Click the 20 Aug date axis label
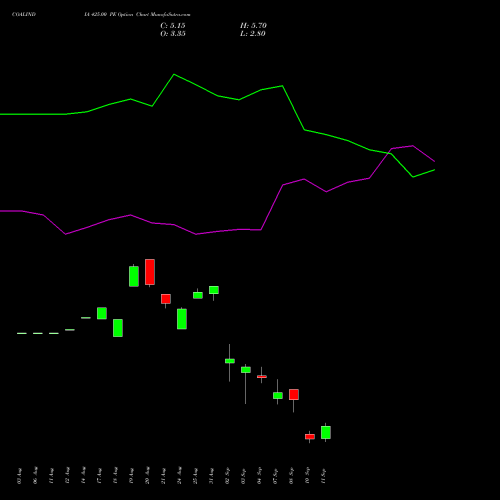500x500 pixels. coord(147,476)
